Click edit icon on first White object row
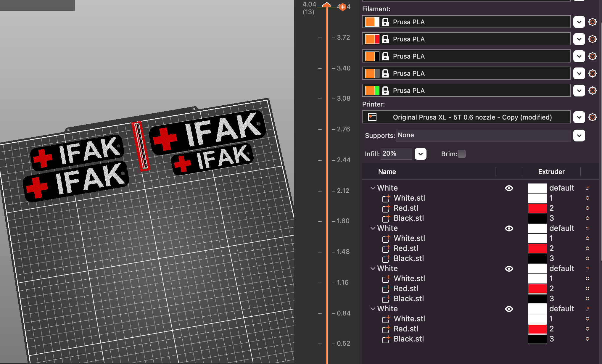Screen dimensions: 602x364 (x=587, y=188)
